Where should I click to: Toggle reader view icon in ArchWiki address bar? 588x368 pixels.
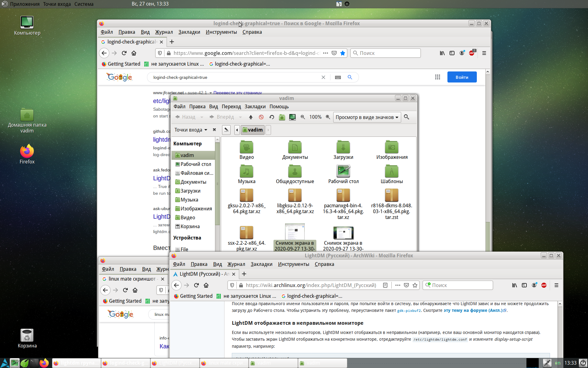385,285
